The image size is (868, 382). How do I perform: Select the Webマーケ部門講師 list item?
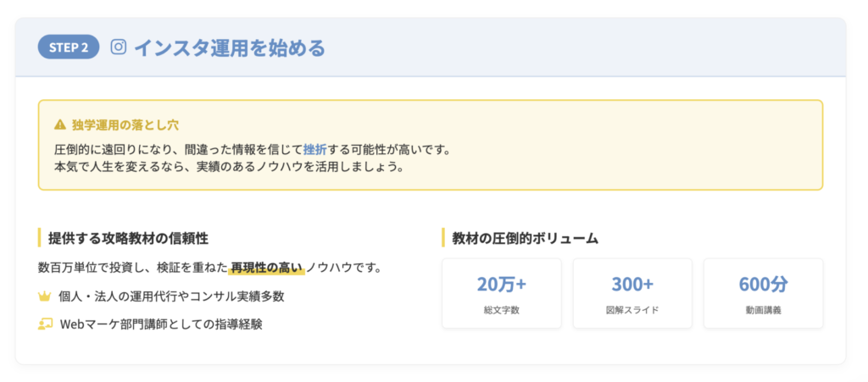click(x=161, y=324)
